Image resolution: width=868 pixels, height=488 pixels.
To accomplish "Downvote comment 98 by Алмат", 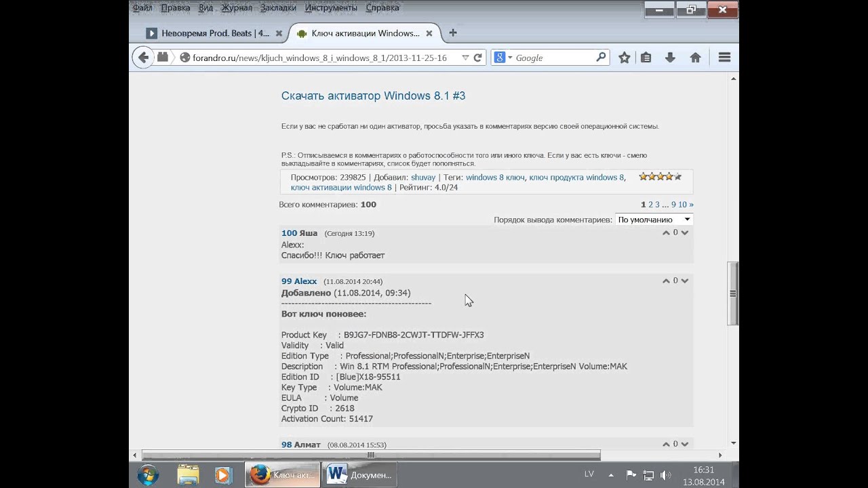I will (x=685, y=444).
